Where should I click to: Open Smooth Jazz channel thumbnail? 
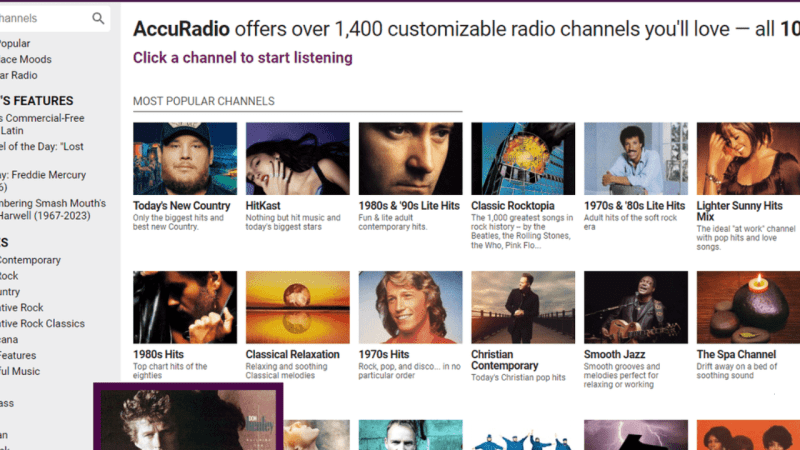(636, 307)
